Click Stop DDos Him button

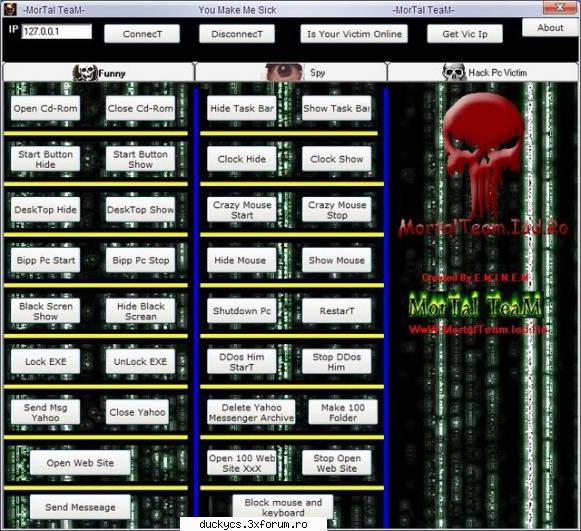coord(337,361)
